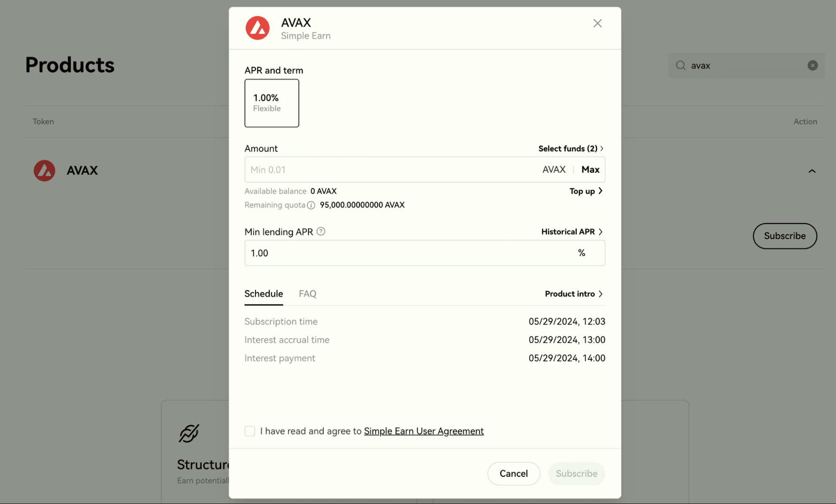Click the search magnifier icon
836x504 pixels.
click(680, 65)
